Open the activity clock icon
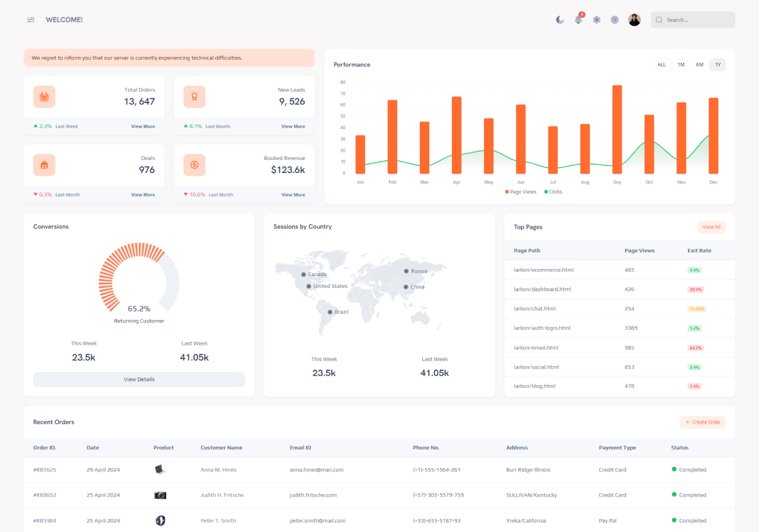The image size is (759, 532). (x=615, y=20)
